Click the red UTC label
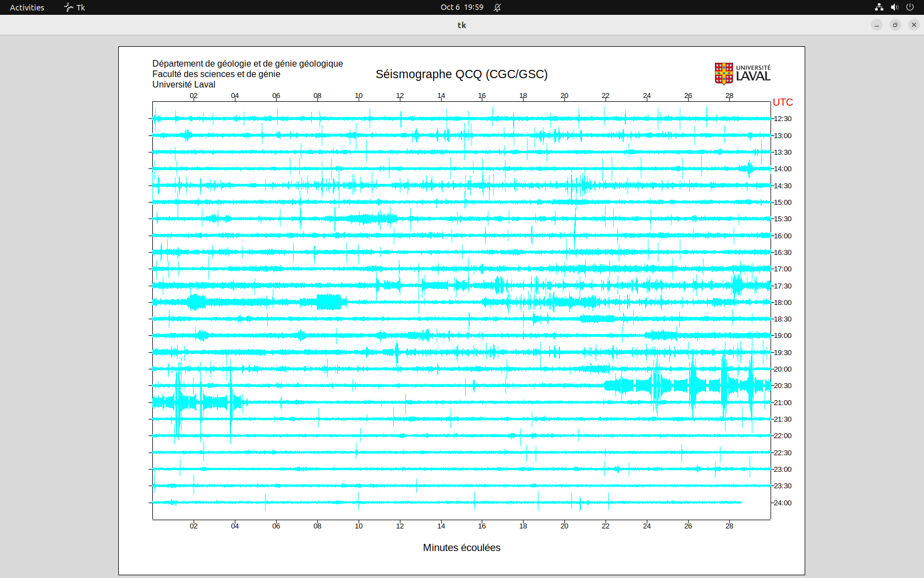Viewport: 924px width, 578px height. (x=783, y=102)
